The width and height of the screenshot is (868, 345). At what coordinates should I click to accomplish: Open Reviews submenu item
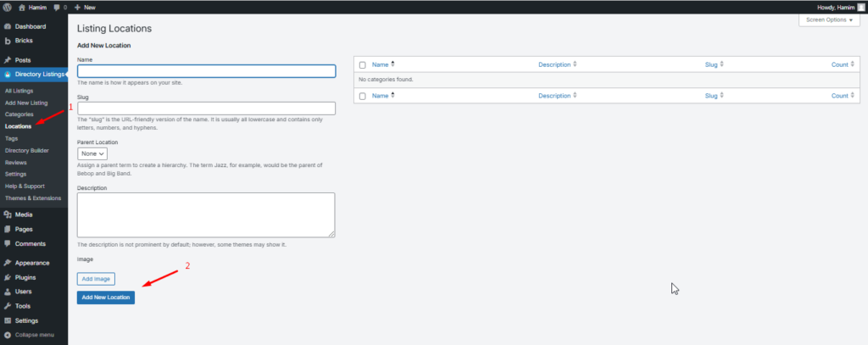pyautogui.click(x=15, y=162)
